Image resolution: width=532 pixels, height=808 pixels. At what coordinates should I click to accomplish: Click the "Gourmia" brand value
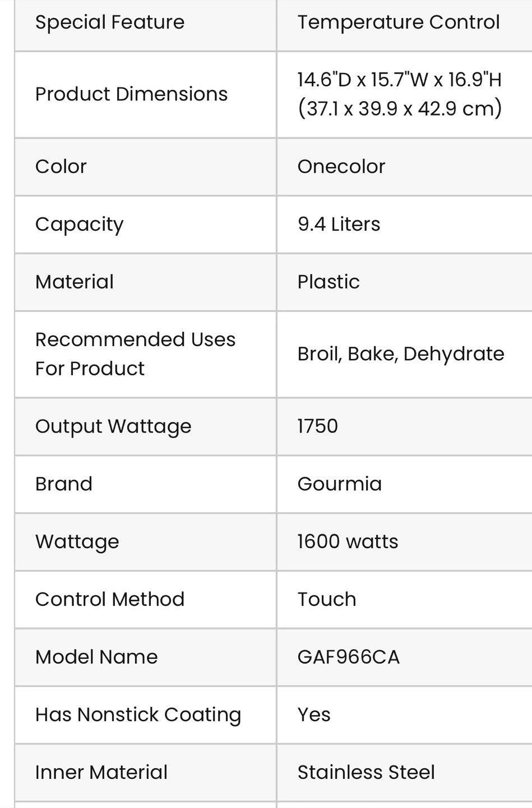coord(340,484)
